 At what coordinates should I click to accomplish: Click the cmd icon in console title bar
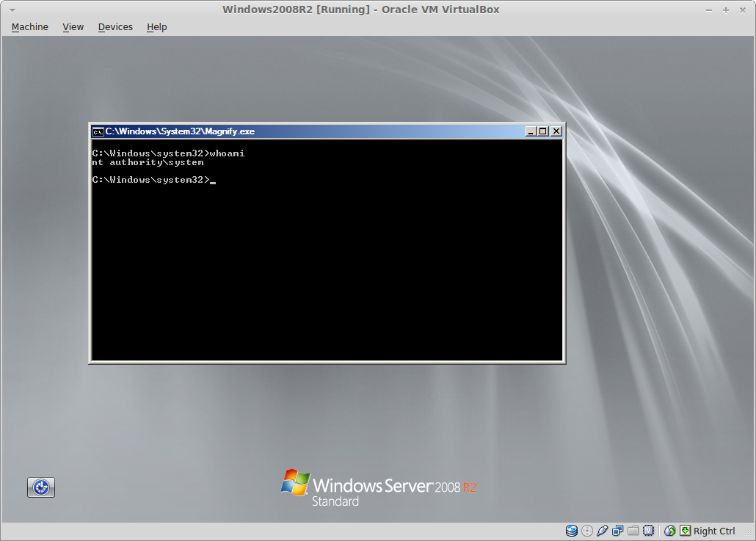pos(98,131)
